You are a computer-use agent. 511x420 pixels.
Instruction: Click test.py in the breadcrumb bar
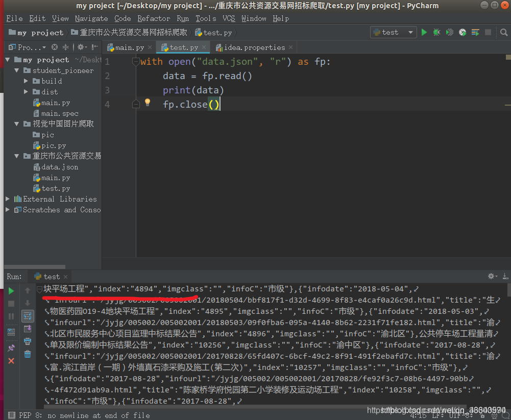coord(213,33)
